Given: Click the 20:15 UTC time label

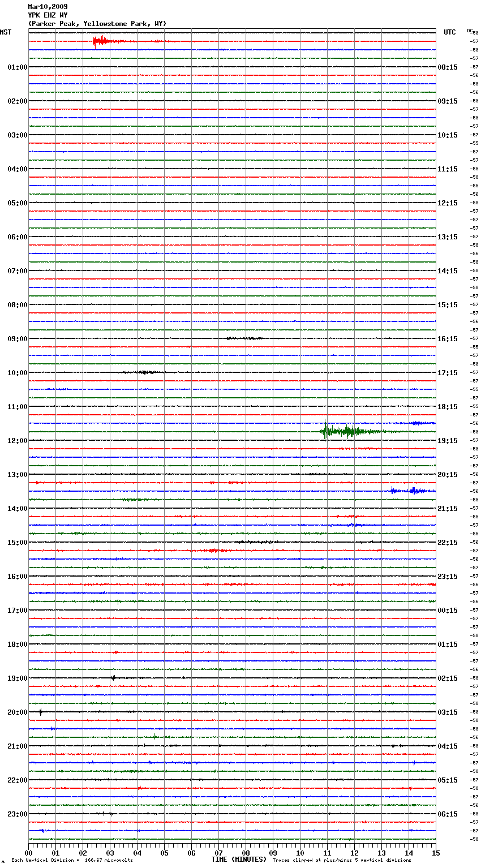Looking at the screenshot, I should click(448, 475).
